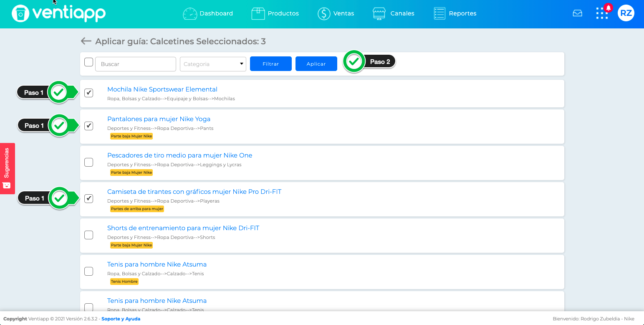Screen dimensions: 644x325
Task: Open the Reportes menu item
Action: (x=455, y=13)
